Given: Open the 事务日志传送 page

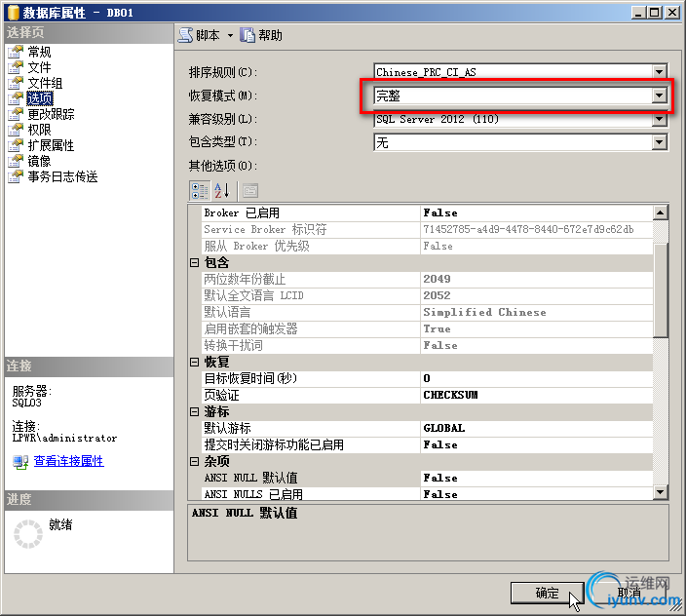Looking at the screenshot, I should click(x=62, y=176).
